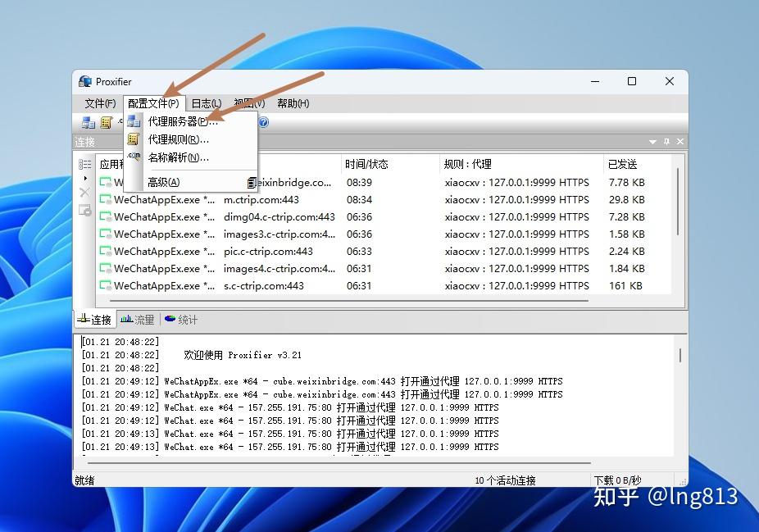Click the connection list vertical scrollbar
This screenshot has height=532, width=759.
point(678,202)
